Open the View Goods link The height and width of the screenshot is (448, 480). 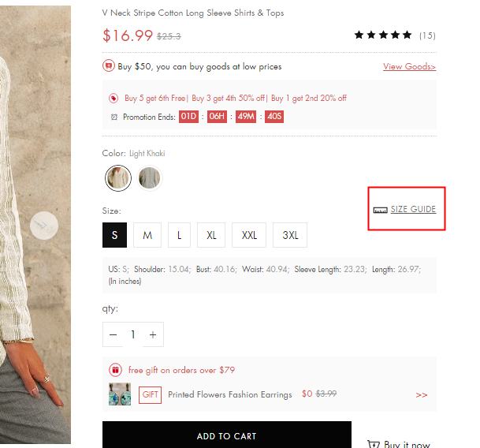click(x=409, y=66)
